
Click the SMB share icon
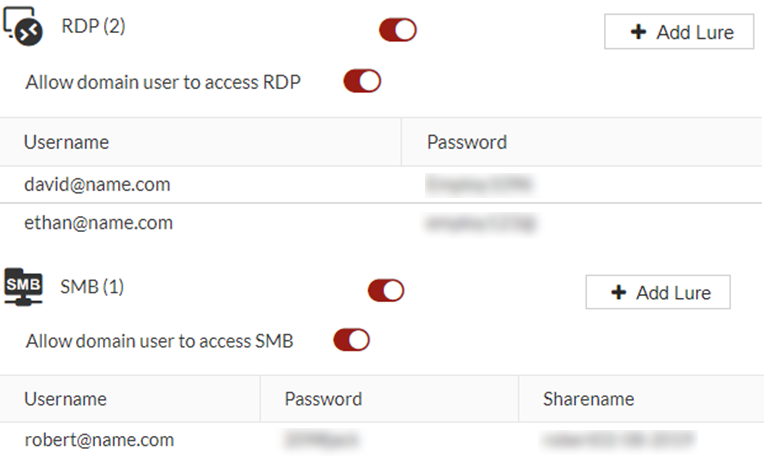(x=24, y=288)
